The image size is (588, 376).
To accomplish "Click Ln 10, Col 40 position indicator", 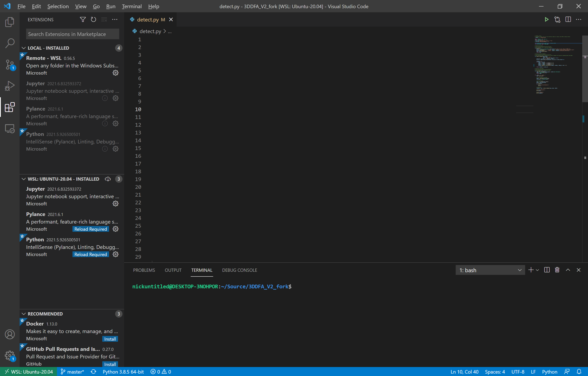I will point(464,372).
